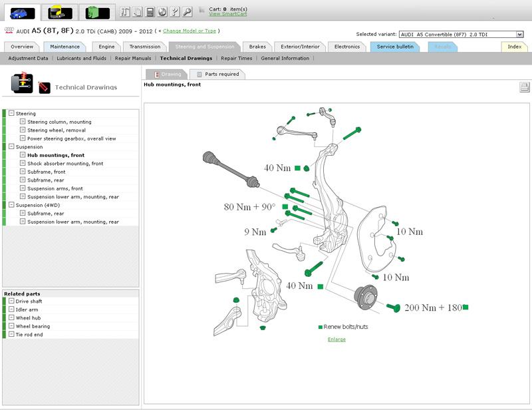Click the globe icon in toolbar
Viewport: 532px width, 410px height.
162,12
